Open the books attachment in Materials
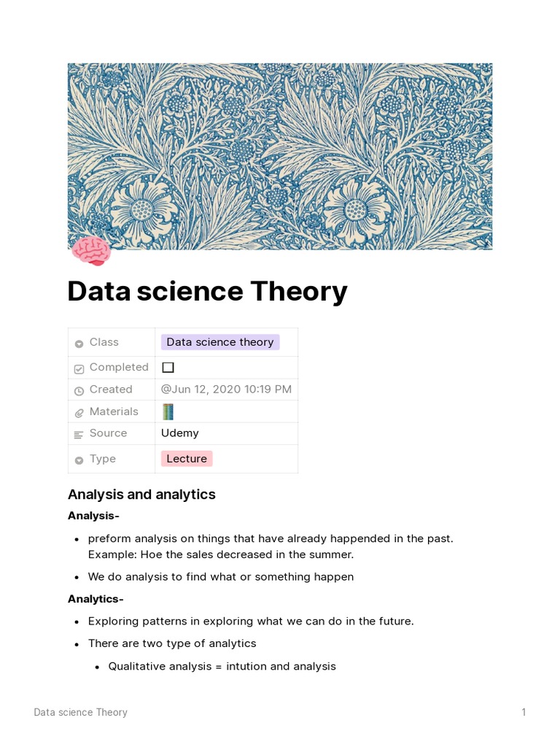The image size is (560, 747). (x=168, y=411)
